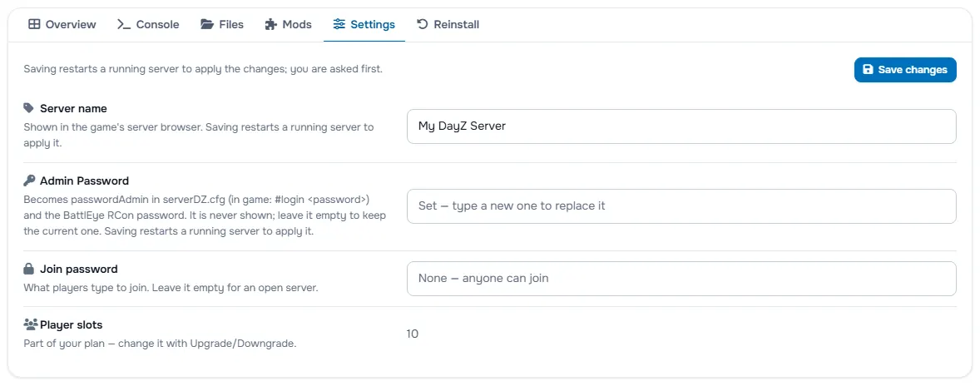
Task: Click the 'Becomes passwordAdmin in serverDZ.cfg' description
Action: [205, 215]
